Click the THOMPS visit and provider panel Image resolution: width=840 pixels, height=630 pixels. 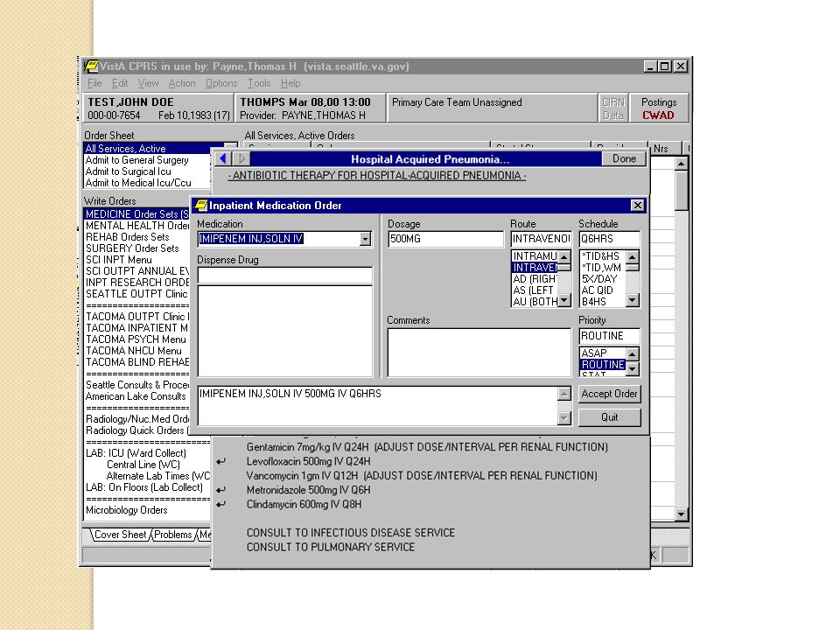click(310, 108)
